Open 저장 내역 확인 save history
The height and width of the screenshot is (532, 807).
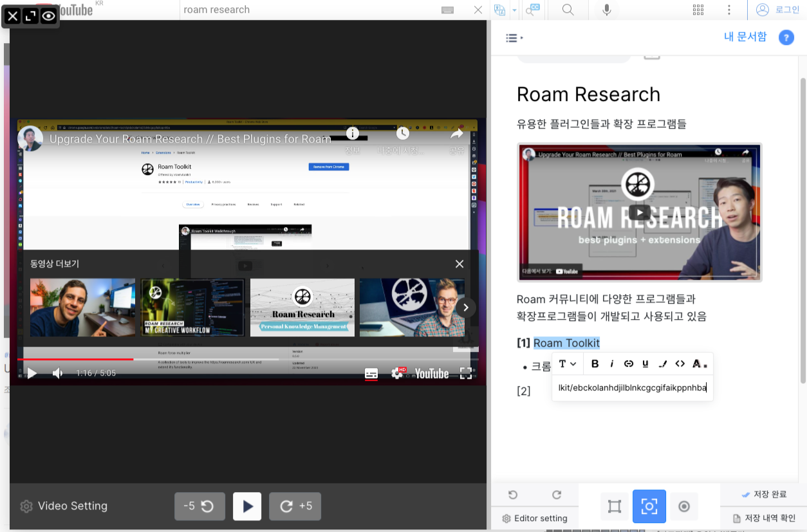tap(765, 518)
